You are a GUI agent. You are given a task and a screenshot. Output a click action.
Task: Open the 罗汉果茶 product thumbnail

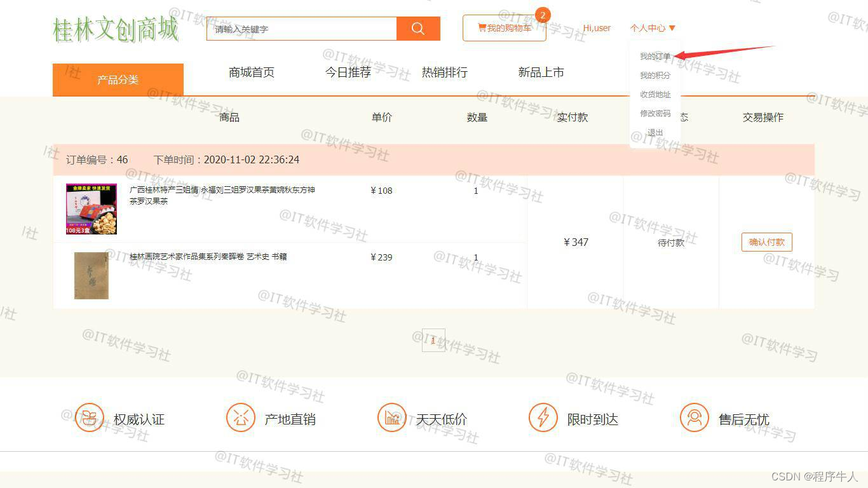pyautogui.click(x=92, y=209)
